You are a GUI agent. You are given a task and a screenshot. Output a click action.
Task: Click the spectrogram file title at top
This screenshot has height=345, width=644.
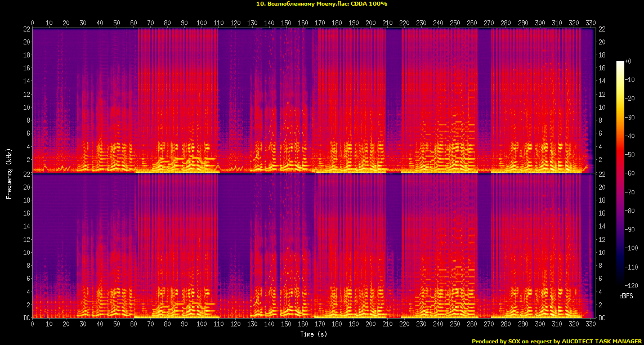[321, 4]
